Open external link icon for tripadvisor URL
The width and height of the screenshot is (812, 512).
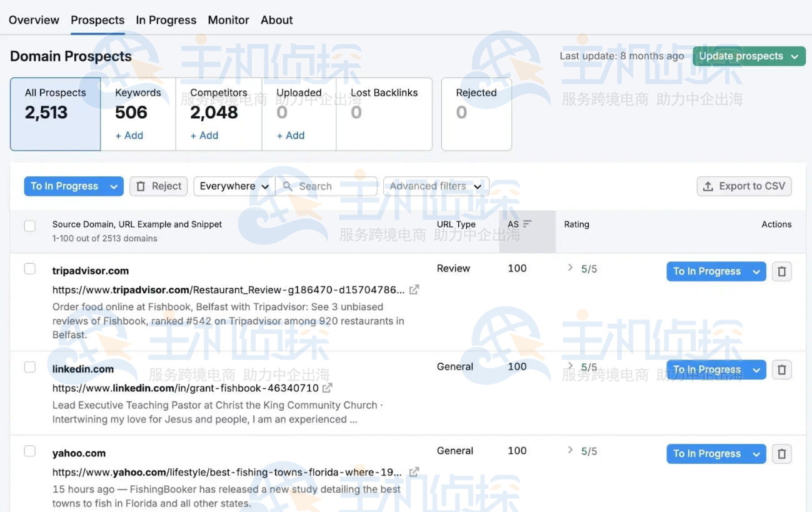[414, 289]
